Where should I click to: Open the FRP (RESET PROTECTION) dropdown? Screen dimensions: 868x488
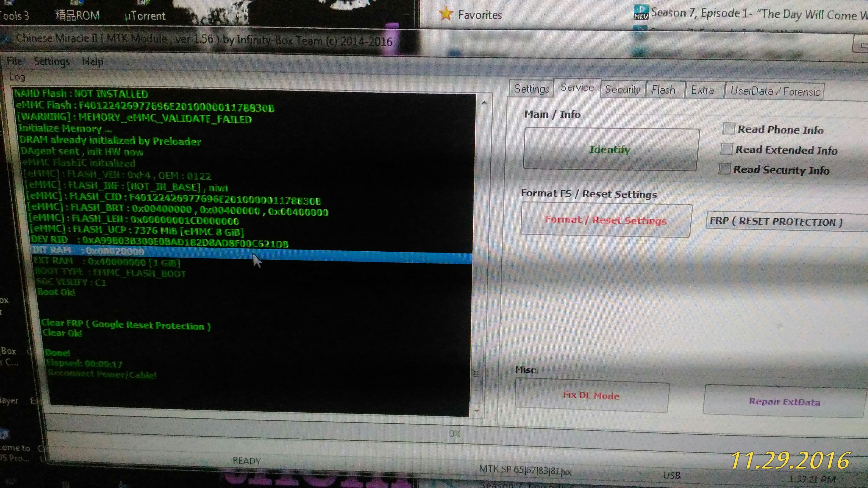click(x=785, y=222)
